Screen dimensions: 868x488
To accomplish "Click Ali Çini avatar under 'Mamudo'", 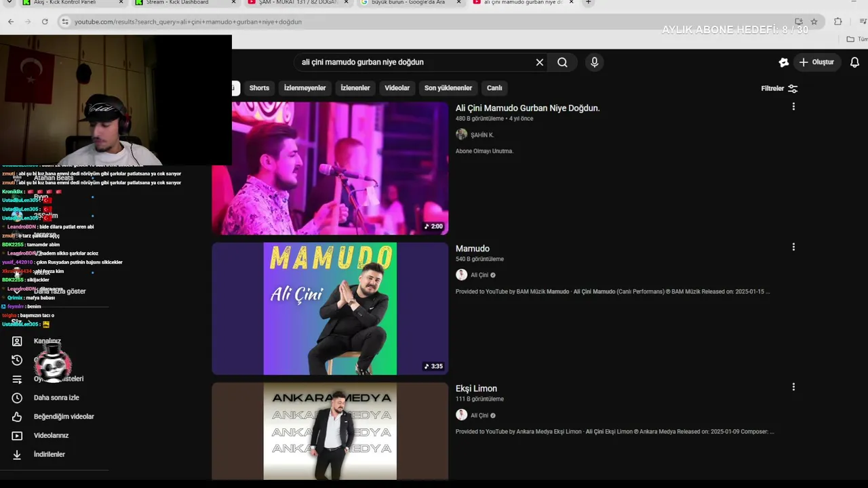I will (x=462, y=275).
